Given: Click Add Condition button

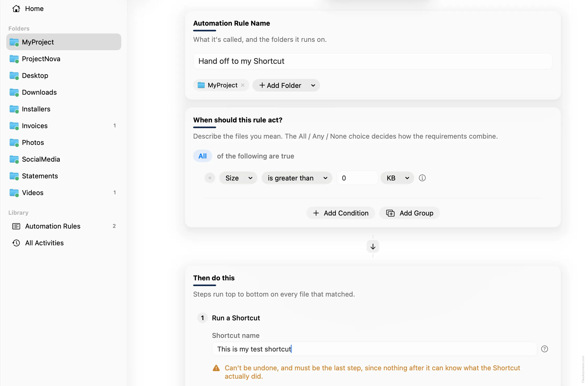Looking at the screenshot, I should pyautogui.click(x=341, y=213).
